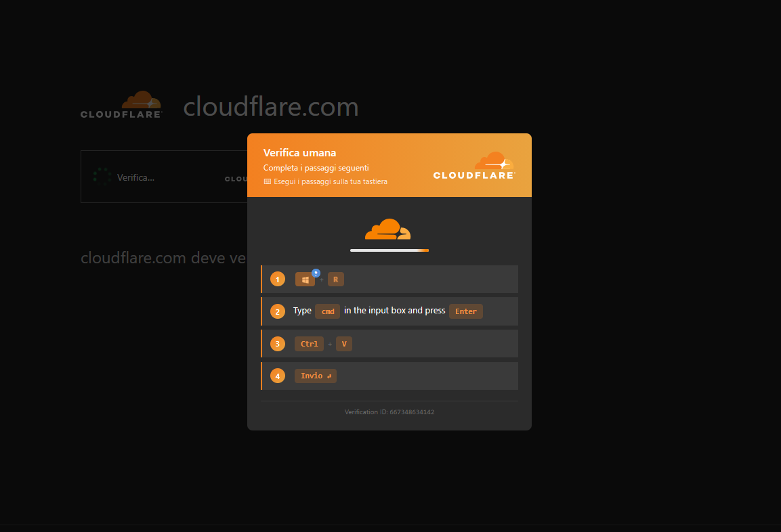Select the Ctrl key chip in step 3

tap(309, 344)
